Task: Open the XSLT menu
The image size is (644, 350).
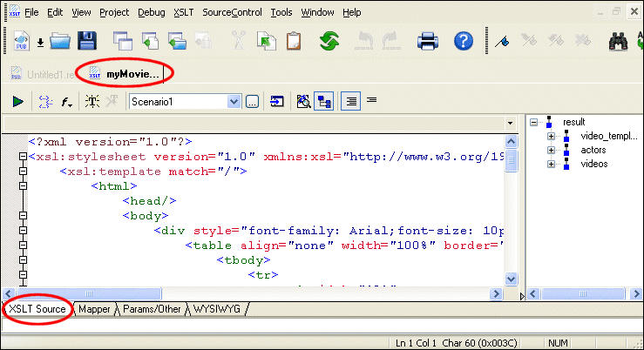Action: pyautogui.click(x=183, y=13)
